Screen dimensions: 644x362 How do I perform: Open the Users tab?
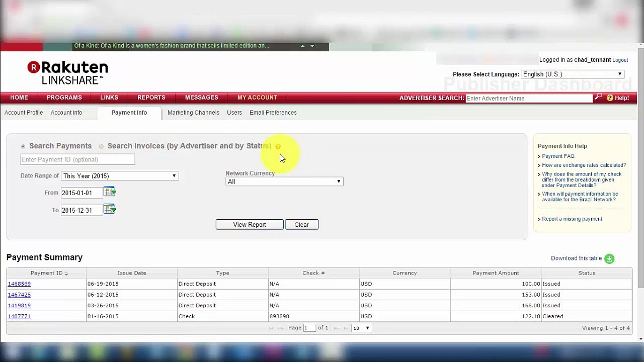234,113
